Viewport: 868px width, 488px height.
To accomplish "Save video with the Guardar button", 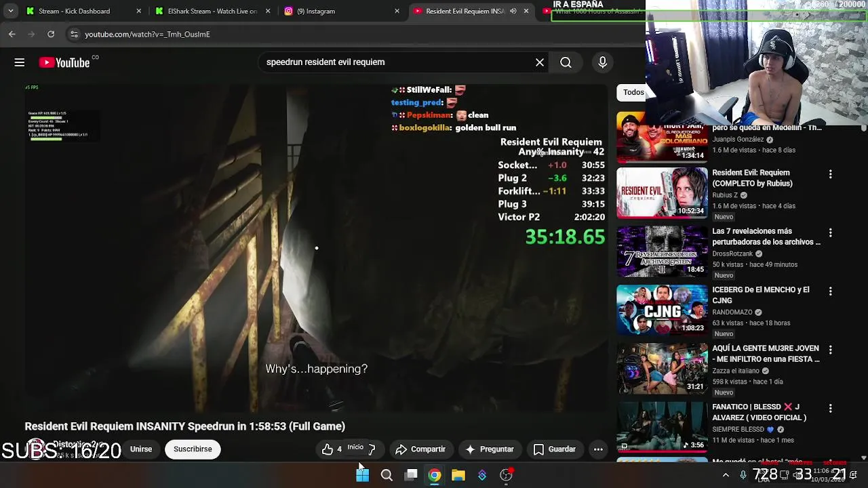I will tap(554, 449).
